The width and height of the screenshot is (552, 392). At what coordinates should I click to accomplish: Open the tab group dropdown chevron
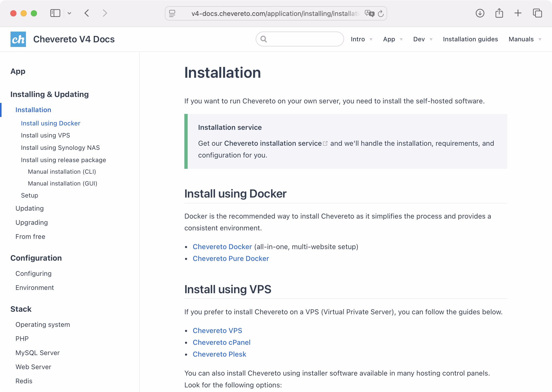coord(69,13)
